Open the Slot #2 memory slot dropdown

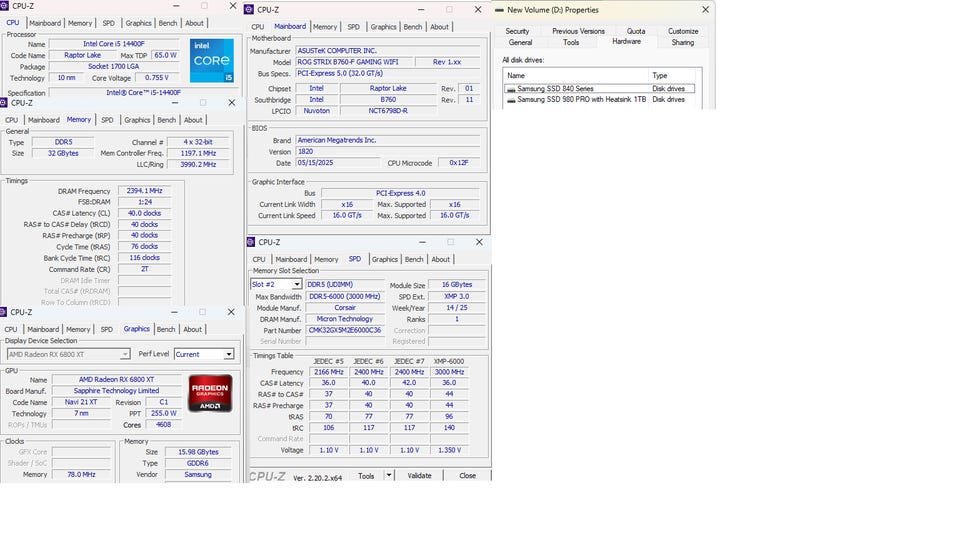click(x=296, y=284)
